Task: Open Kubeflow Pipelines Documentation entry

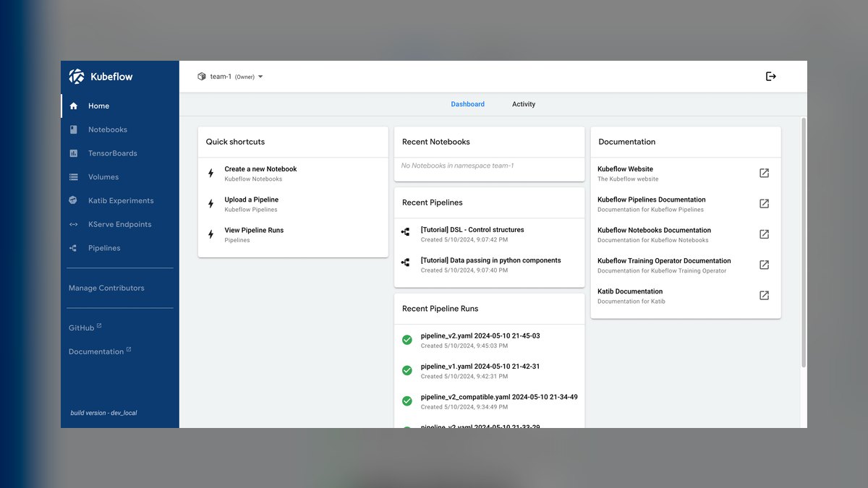Action: tap(686, 204)
